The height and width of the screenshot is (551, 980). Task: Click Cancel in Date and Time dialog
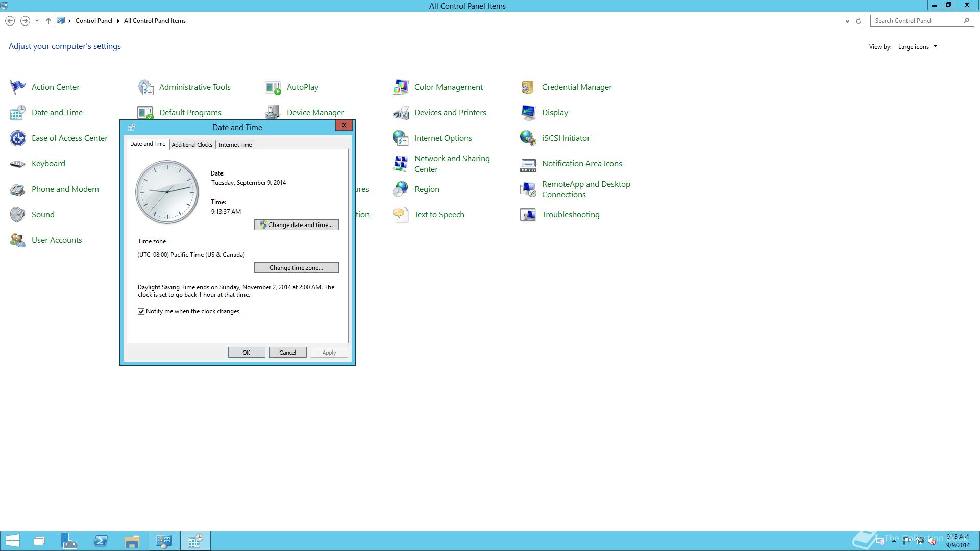click(x=288, y=353)
